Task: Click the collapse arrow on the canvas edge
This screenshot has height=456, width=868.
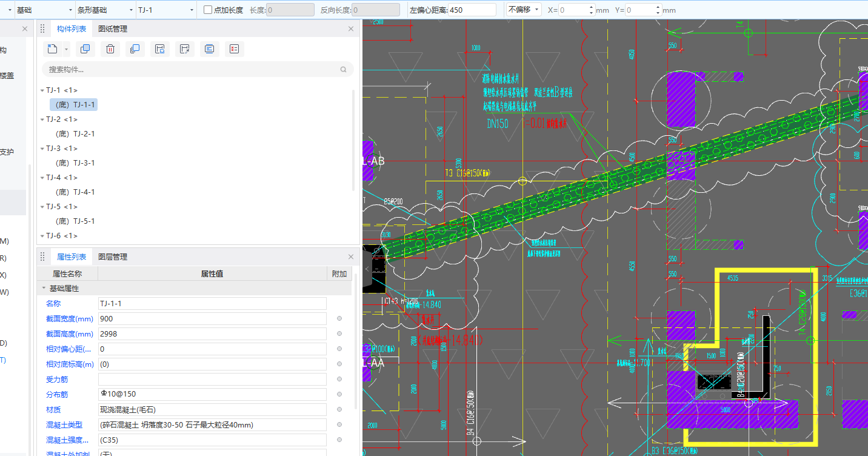Action: point(367,268)
